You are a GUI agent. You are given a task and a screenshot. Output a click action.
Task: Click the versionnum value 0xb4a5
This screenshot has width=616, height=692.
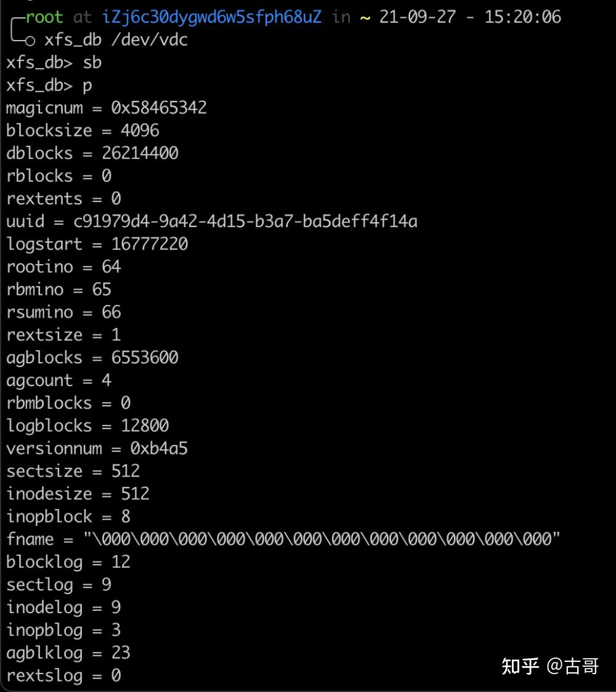pyautogui.click(x=159, y=448)
